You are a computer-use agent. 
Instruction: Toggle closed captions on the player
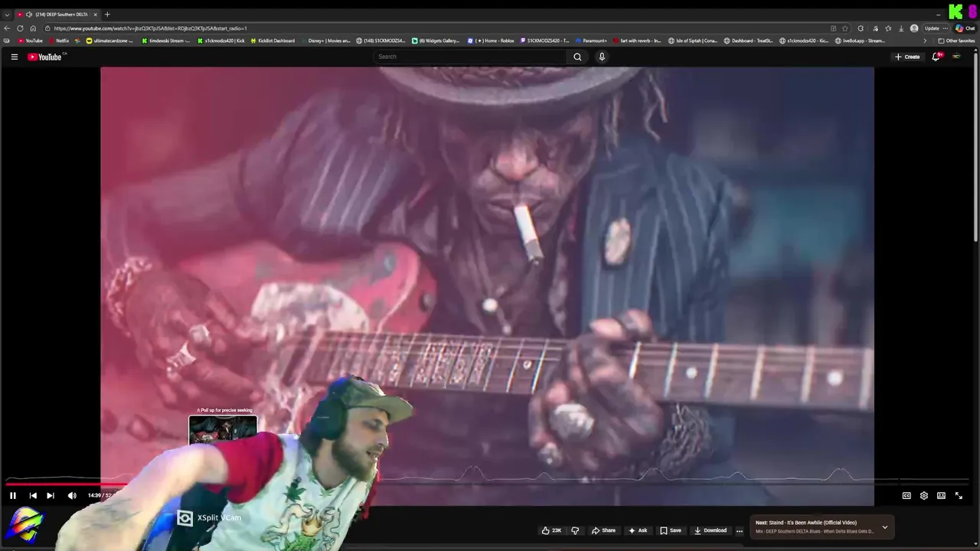[906, 496]
